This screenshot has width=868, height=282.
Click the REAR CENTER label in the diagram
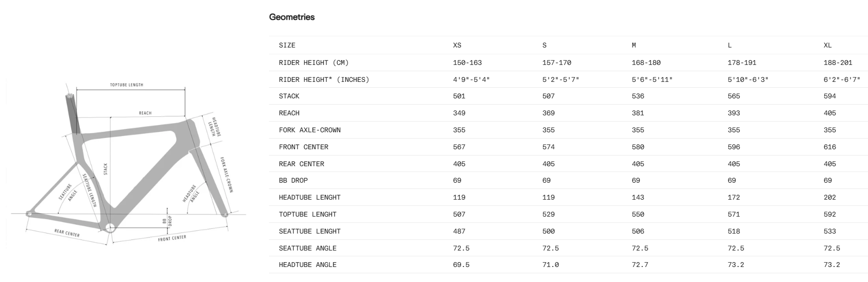click(67, 234)
